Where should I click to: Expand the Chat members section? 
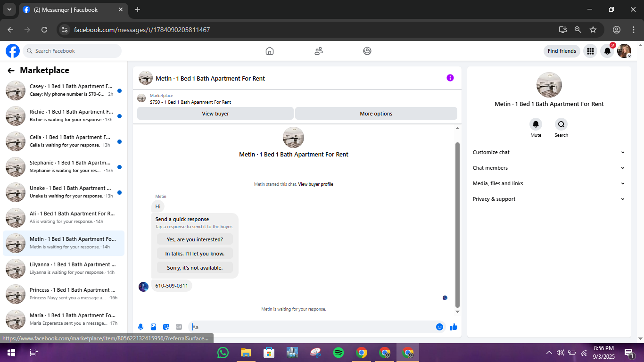tap(549, 168)
